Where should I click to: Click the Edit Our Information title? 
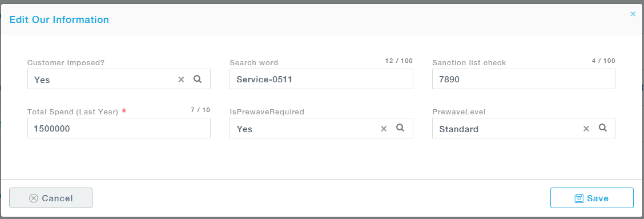pos(59,19)
